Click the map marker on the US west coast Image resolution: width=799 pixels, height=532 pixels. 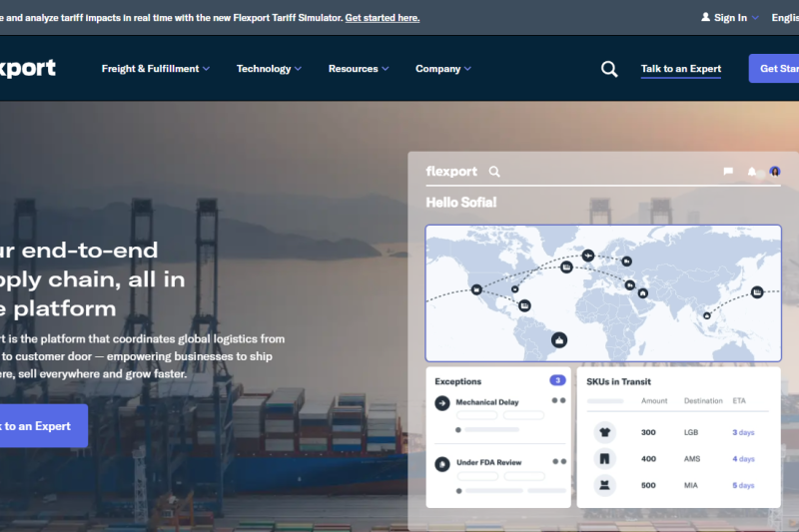[x=476, y=289]
